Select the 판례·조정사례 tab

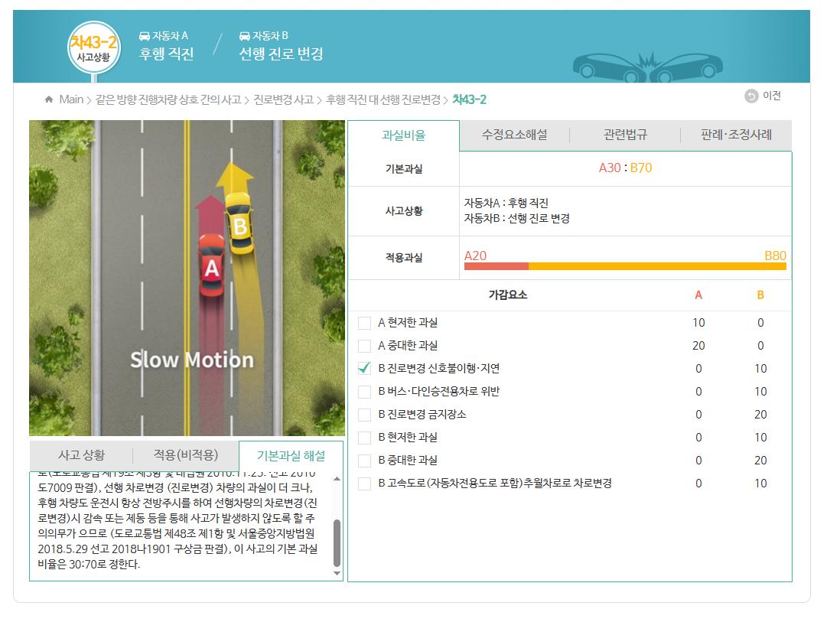[x=735, y=135]
